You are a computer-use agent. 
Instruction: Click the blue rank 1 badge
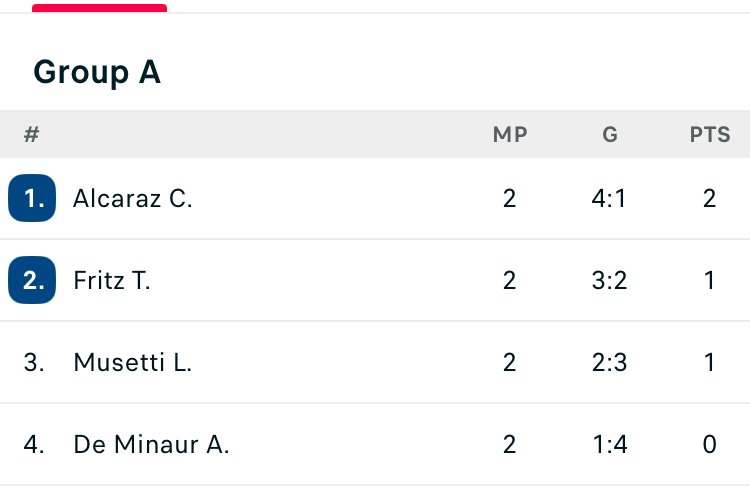tap(31, 198)
